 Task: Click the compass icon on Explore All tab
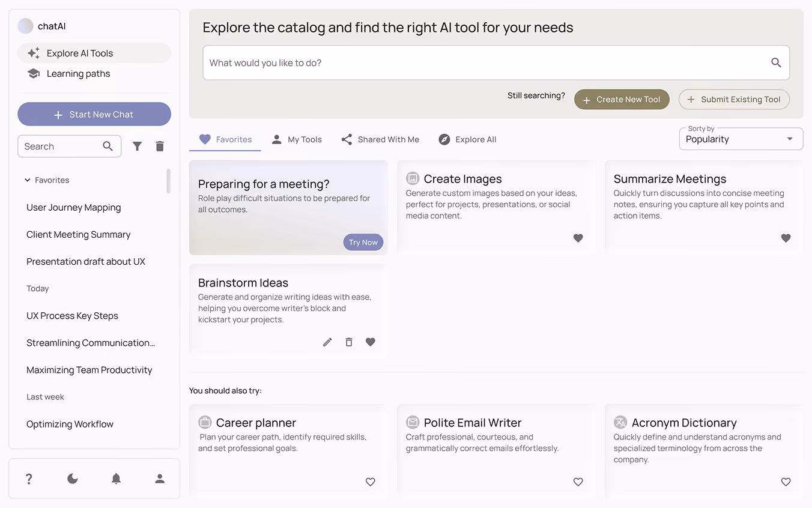444,139
